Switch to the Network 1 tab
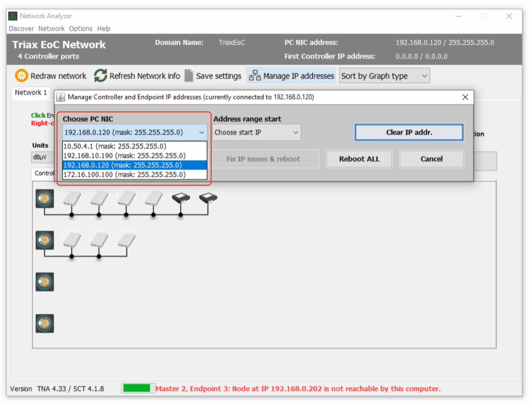The width and height of the screenshot is (532, 405). click(31, 92)
